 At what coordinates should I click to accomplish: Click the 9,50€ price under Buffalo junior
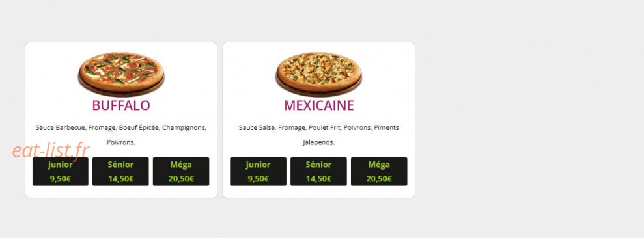click(x=61, y=179)
